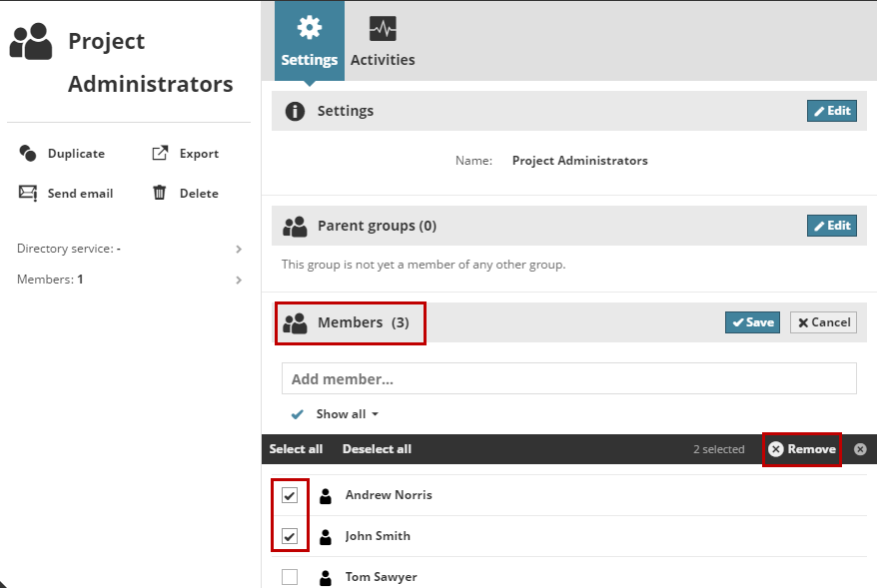The height and width of the screenshot is (588, 877).
Task: Uncheck the Andrew Norris checkbox
Action: 290,495
